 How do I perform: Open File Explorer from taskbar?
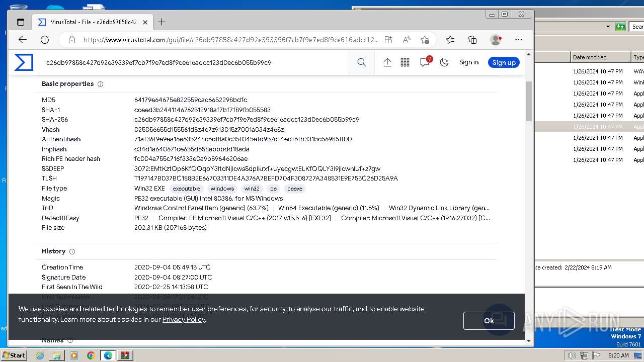coord(57,355)
